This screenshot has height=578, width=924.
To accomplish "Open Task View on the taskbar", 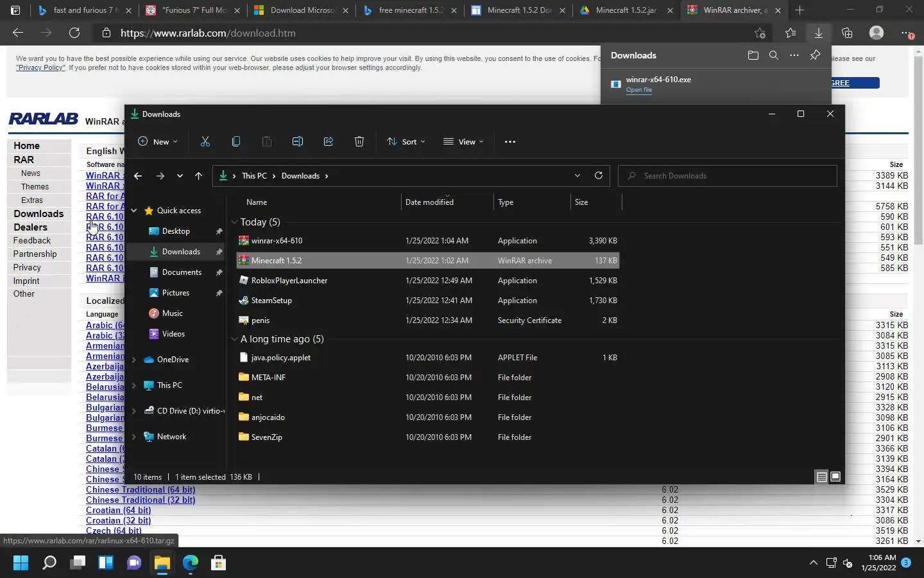I will 78,563.
